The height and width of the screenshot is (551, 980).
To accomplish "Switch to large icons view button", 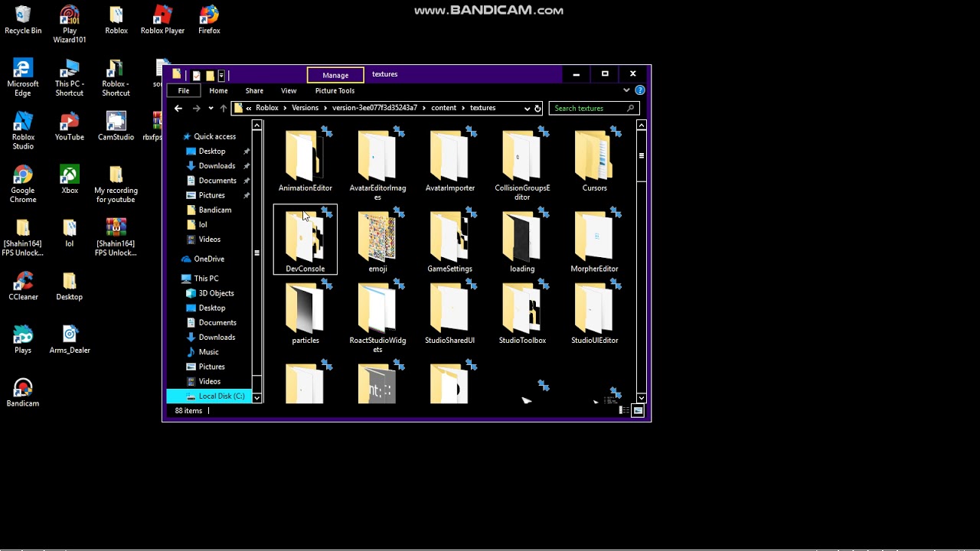I will click(x=638, y=411).
